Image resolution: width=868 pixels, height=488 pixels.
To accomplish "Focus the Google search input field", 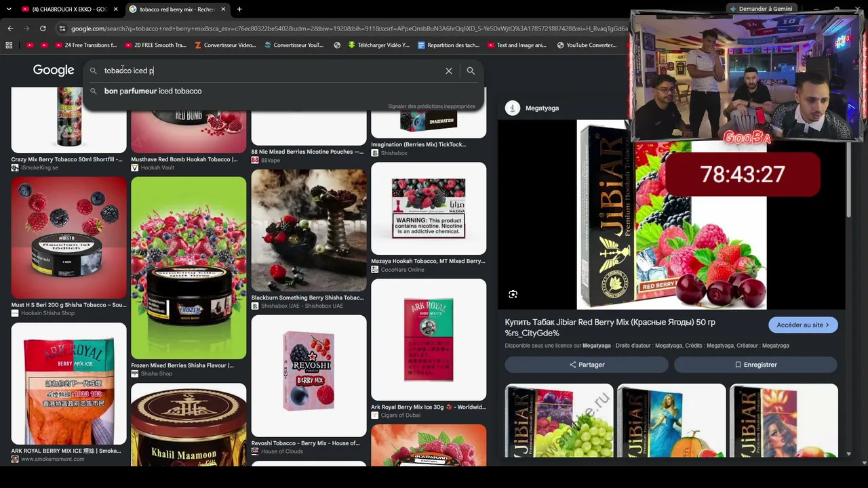I will click(x=271, y=70).
